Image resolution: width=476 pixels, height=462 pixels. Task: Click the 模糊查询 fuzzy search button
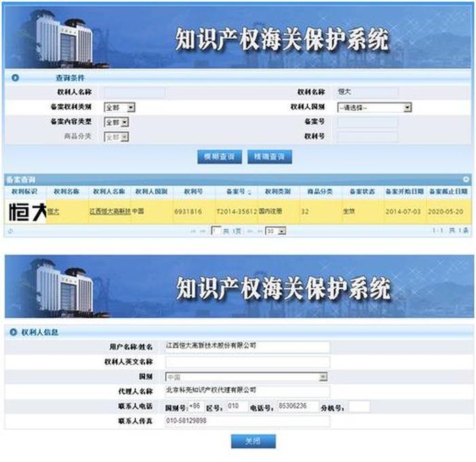coord(220,156)
